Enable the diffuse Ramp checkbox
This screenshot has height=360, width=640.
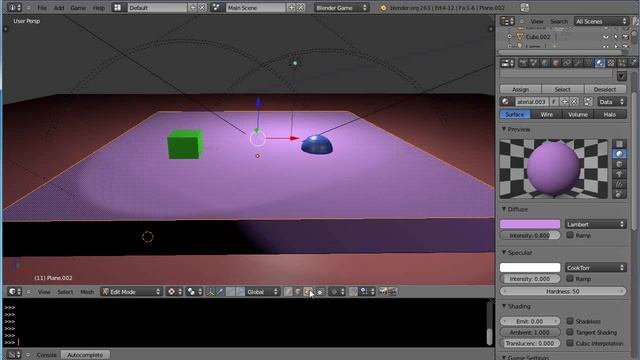click(570, 235)
